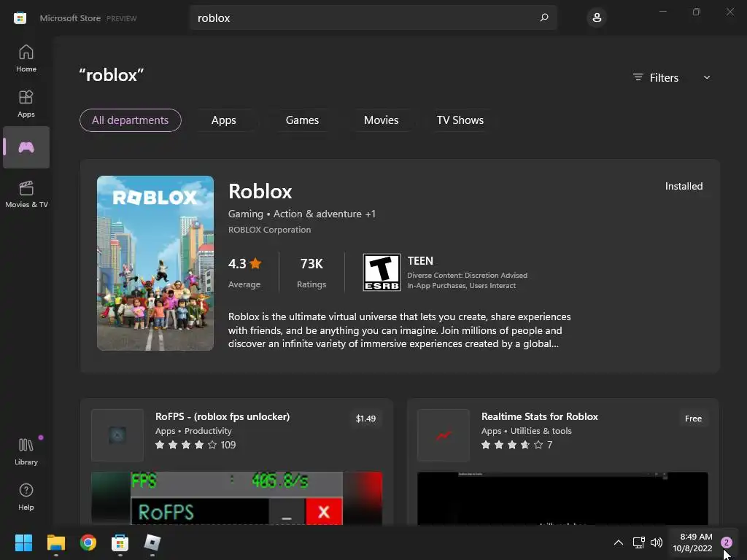Click the 4.3 average rating value
This screenshot has height=560, width=747.
(244, 264)
